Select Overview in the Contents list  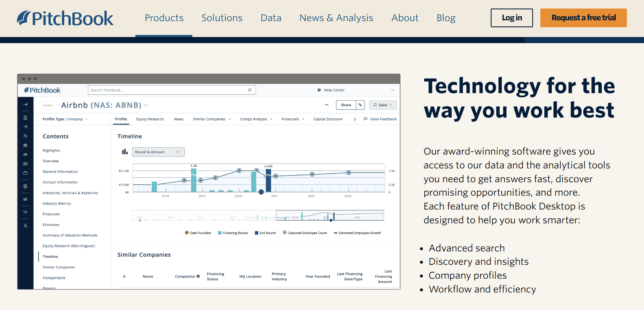point(51,161)
